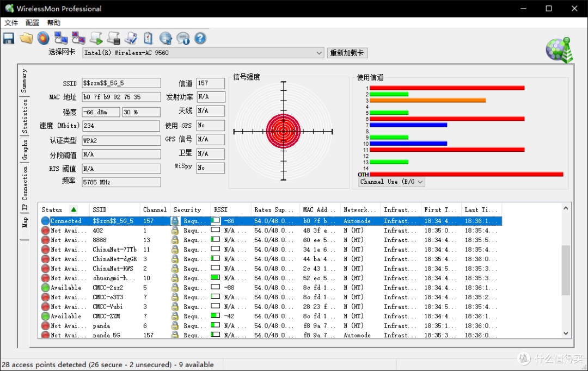This screenshot has width=588, height=371.
Task: Click the green sort arrow on Status column
Action: point(73,209)
